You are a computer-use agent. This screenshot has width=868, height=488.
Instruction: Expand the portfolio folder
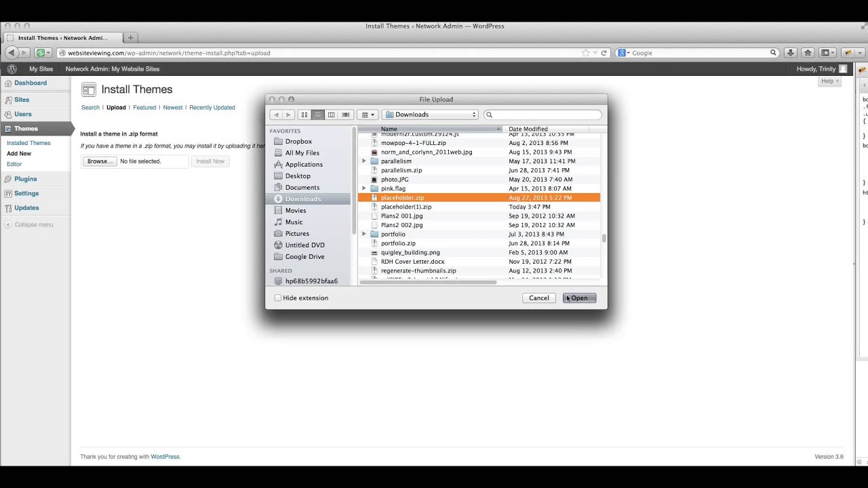(364, 234)
